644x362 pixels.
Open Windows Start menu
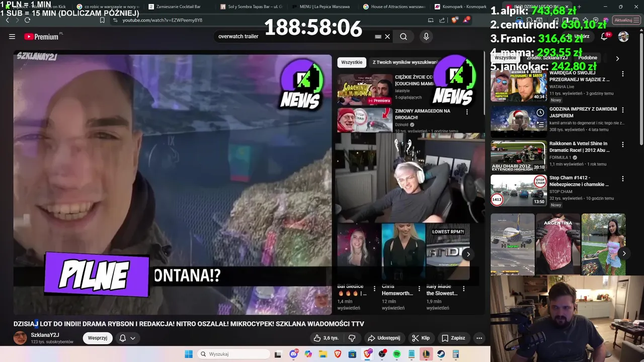point(189,354)
